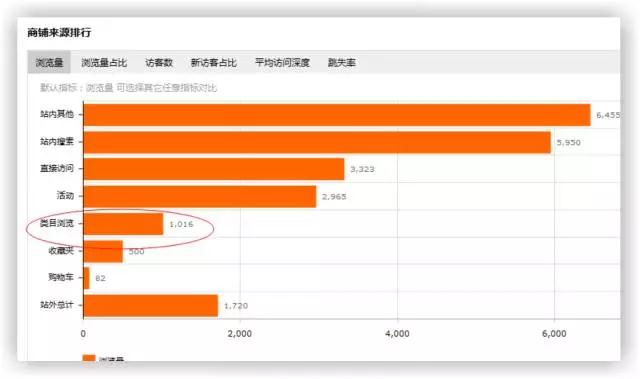Click the 收藏夹 bar
The height and width of the screenshot is (379, 640).
[103, 251]
